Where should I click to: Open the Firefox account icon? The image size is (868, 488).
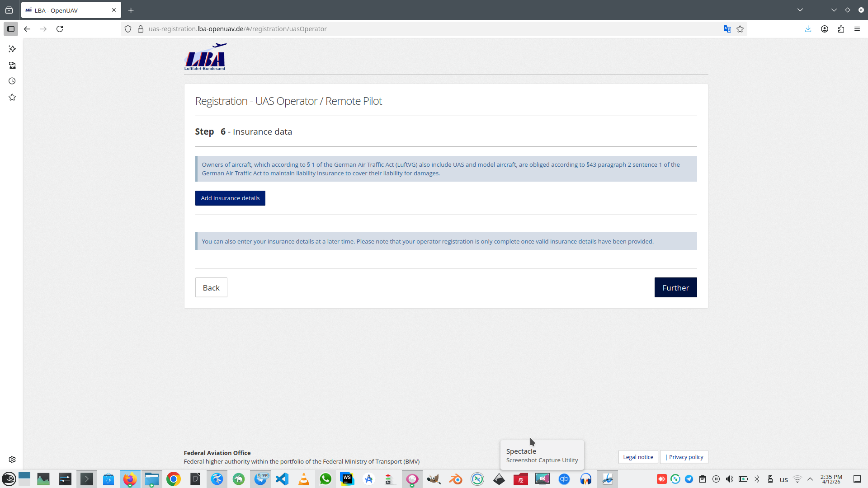pos(825,29)
